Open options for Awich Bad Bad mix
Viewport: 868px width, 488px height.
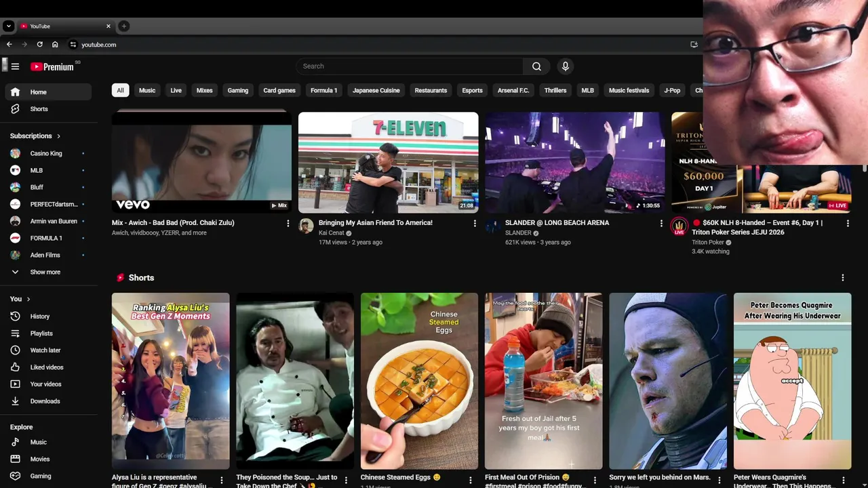(x=288, y=223)
